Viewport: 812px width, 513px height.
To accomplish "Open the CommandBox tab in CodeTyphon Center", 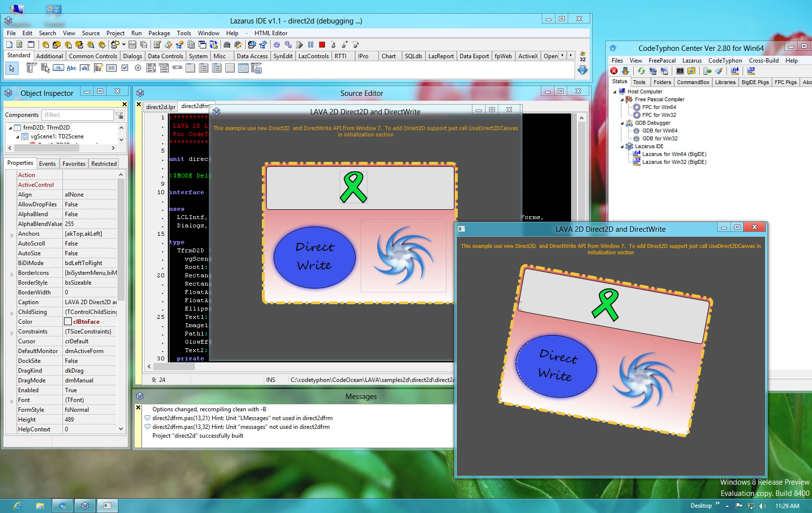I will (x=693, y=82).
